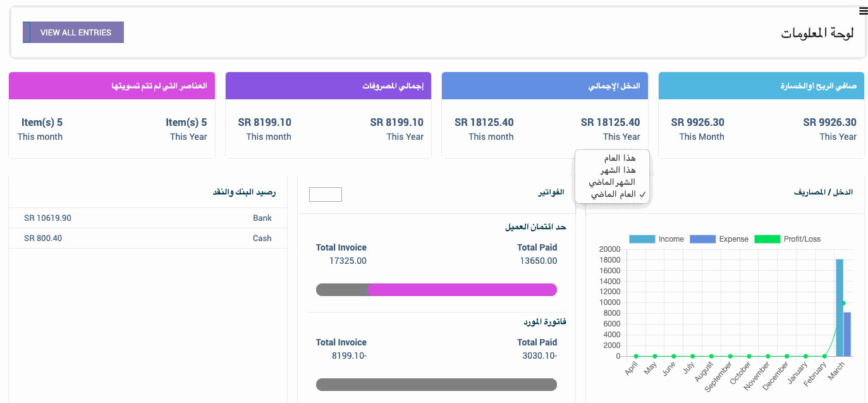Open the Bank balance row

[148, 218]
